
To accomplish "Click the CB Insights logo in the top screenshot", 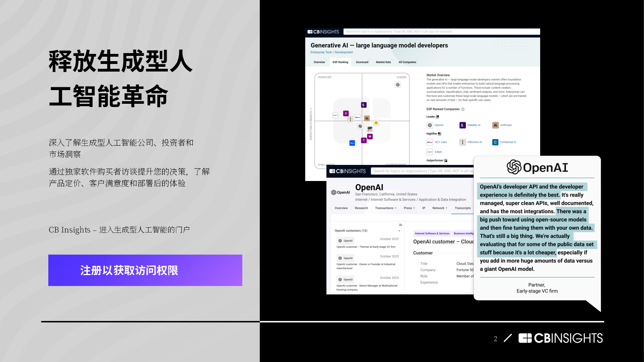I will (323, 32).
